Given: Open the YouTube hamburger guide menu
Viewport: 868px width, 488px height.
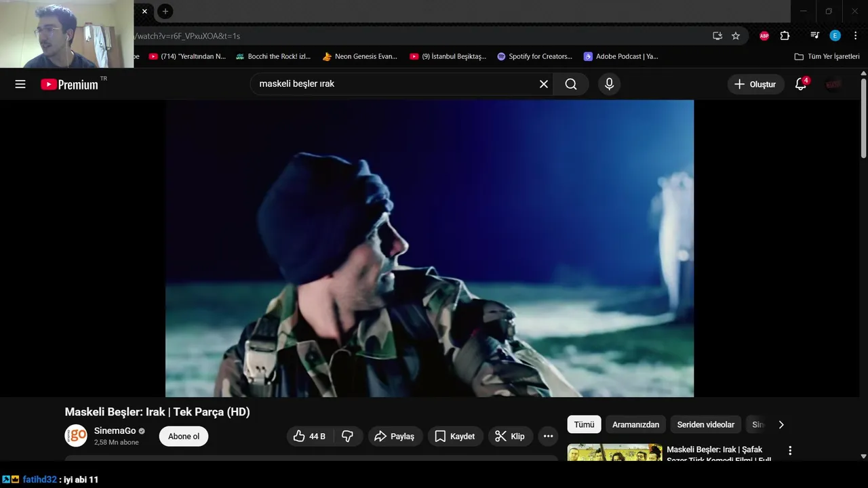Looking at the screenshot, I should [20, 84].
